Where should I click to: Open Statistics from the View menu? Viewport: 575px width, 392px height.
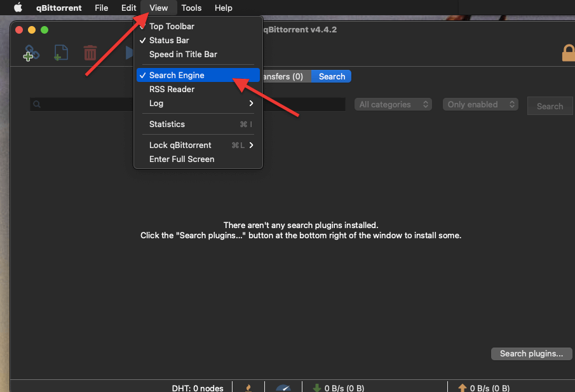coord(198,125)
